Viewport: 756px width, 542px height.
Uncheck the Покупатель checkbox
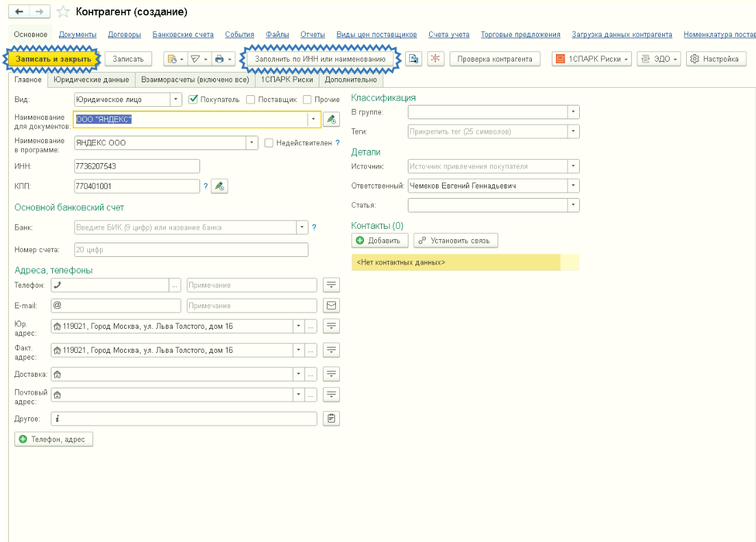[x=193, y=99]
